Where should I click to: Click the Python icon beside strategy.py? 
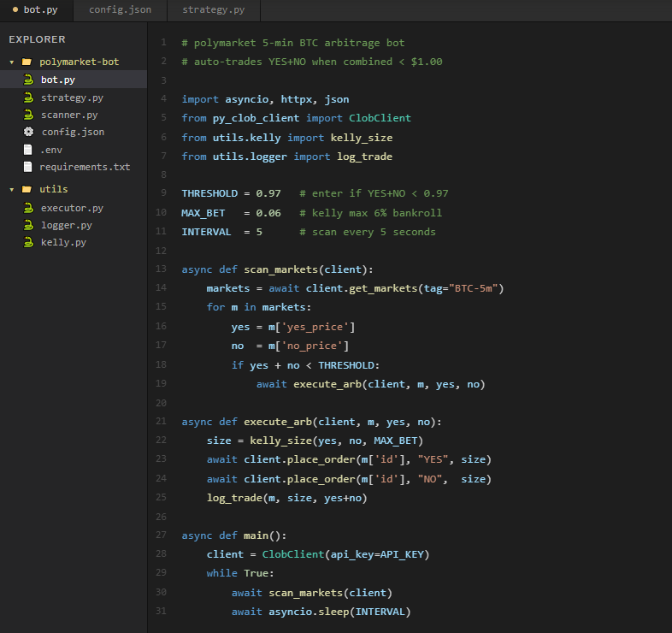coord(28,98)
